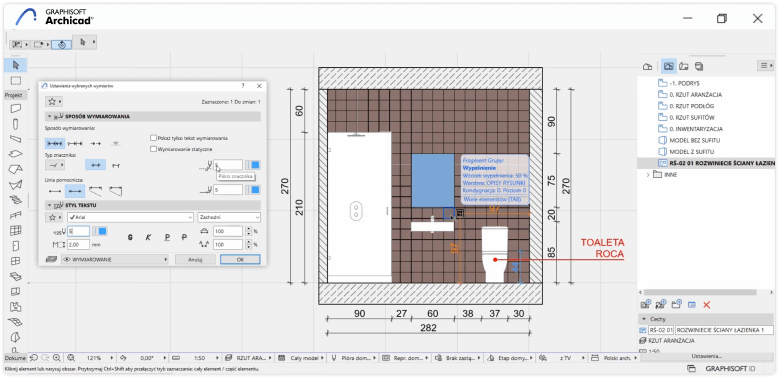Image resolution: width=779 pixels, height=378 pixels.
Task: Choose the cumulative dimensioning method button
Action: coord(75,143)
